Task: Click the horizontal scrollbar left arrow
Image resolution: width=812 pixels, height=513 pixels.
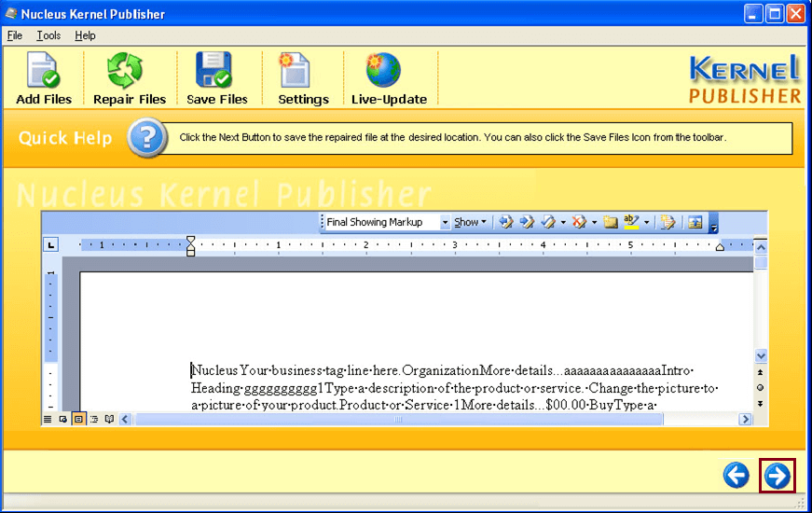Action: (125, 419)
